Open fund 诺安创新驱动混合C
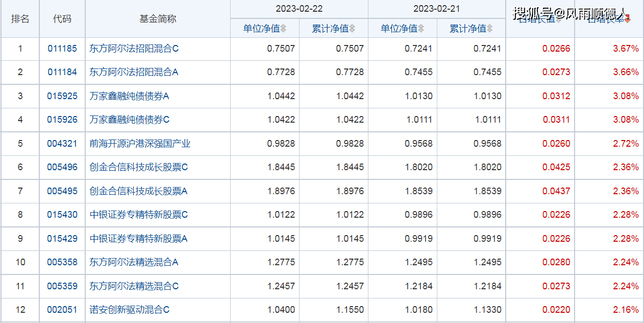Image resolution: width=644 pixels, height=323 pixels. [130, 310]
